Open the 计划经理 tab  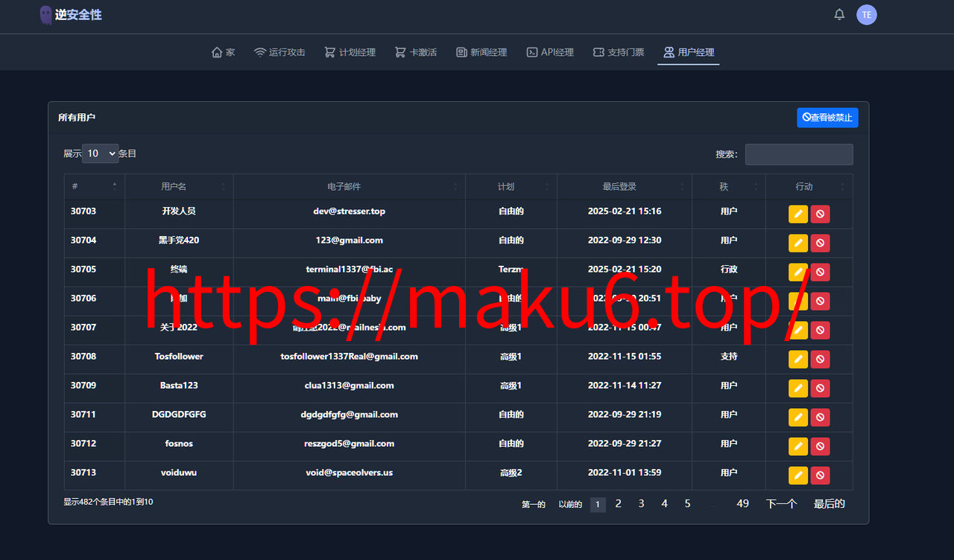pos(350,52)
